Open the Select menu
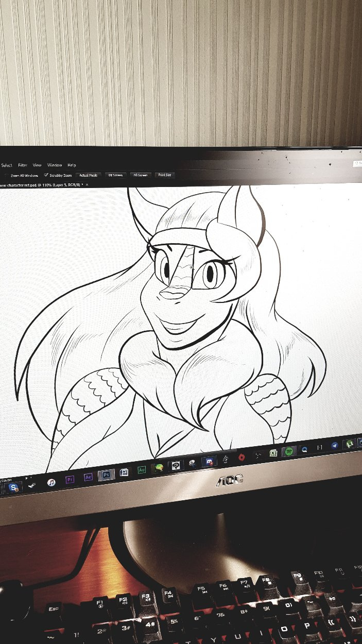Image resolution: width=362 pixels, height=644 pixels. (x=6, y=165)
